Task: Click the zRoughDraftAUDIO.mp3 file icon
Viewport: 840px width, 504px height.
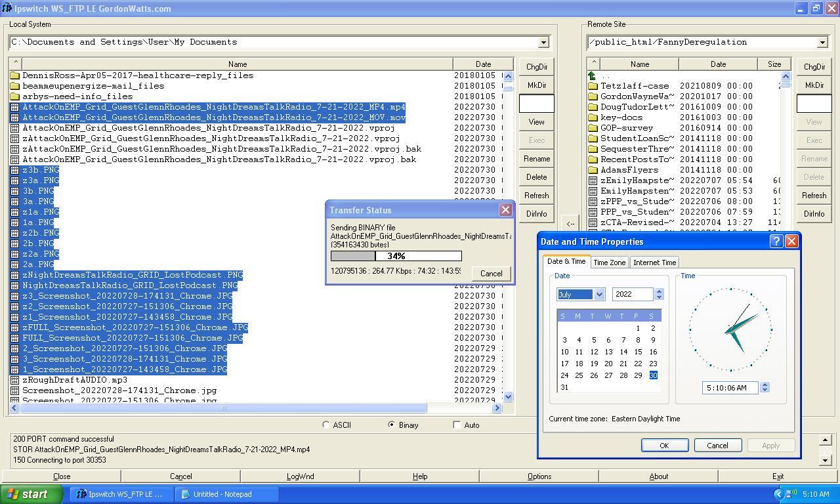Action: click(x=15, y=380)
